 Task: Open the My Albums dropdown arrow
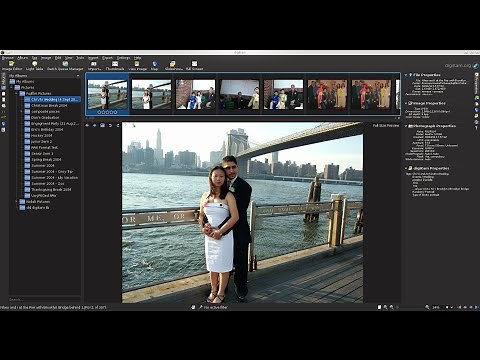[x=78, y=76]
